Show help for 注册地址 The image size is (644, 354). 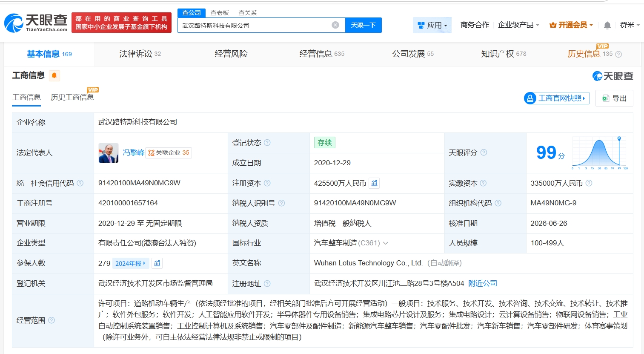pyautogui.click(x=267, y=284)
